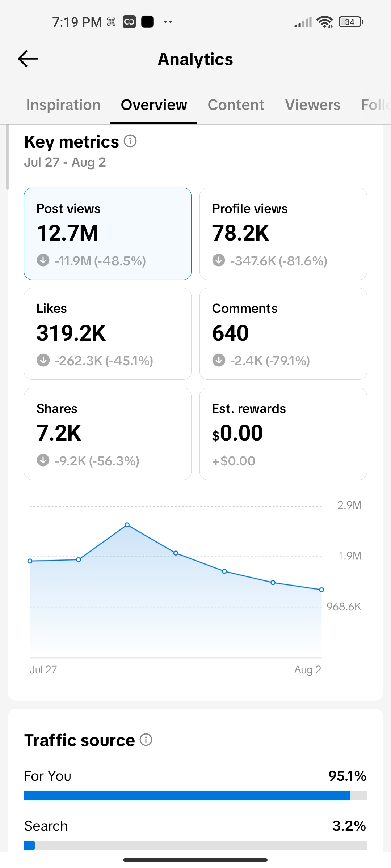
Task: Tap the battery indicator icon
Action: point(351,22)
